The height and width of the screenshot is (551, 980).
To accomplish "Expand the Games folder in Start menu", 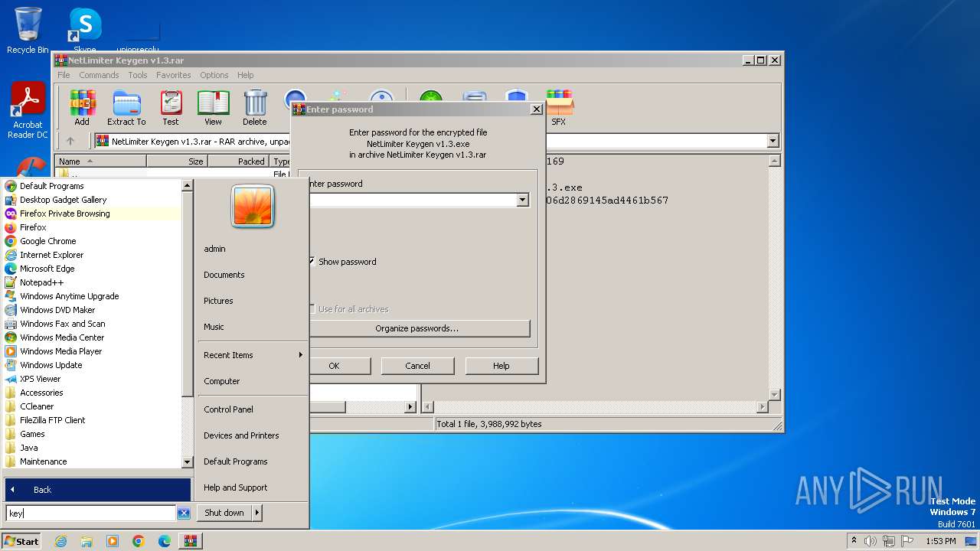I will [x=93, y=434].
